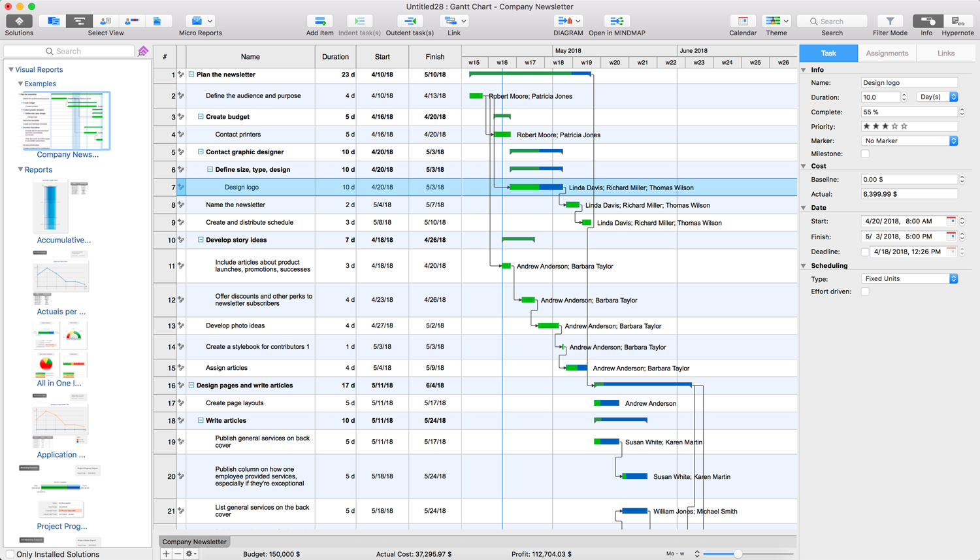
Task: Toggle the Milestone checkbox
Action: pyautogui.click(x=865, y=154)
